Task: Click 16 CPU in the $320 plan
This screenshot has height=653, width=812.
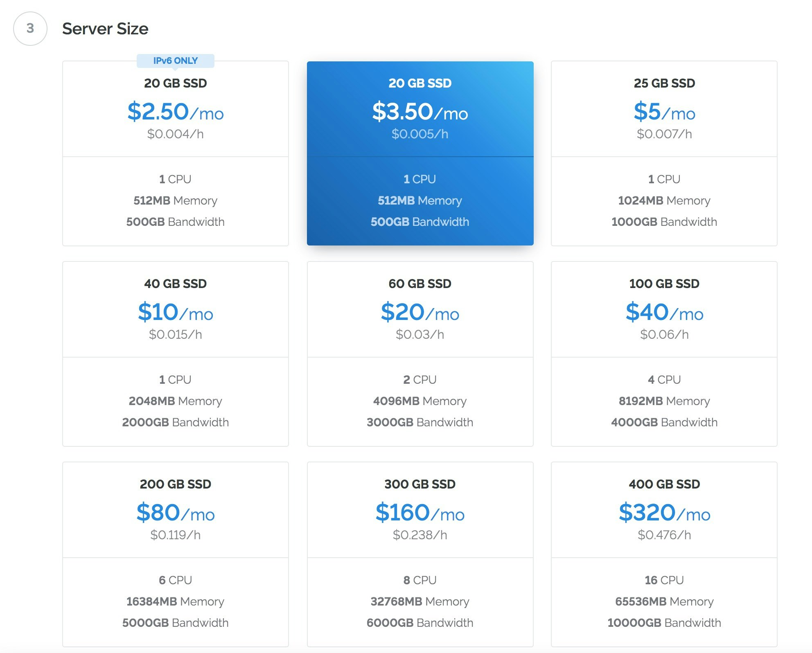Action: pos(664,580)
